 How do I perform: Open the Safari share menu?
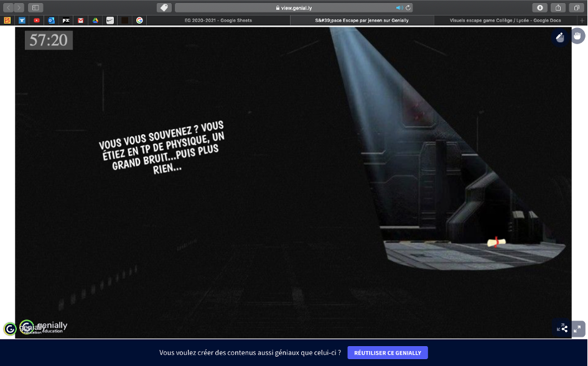558,7
